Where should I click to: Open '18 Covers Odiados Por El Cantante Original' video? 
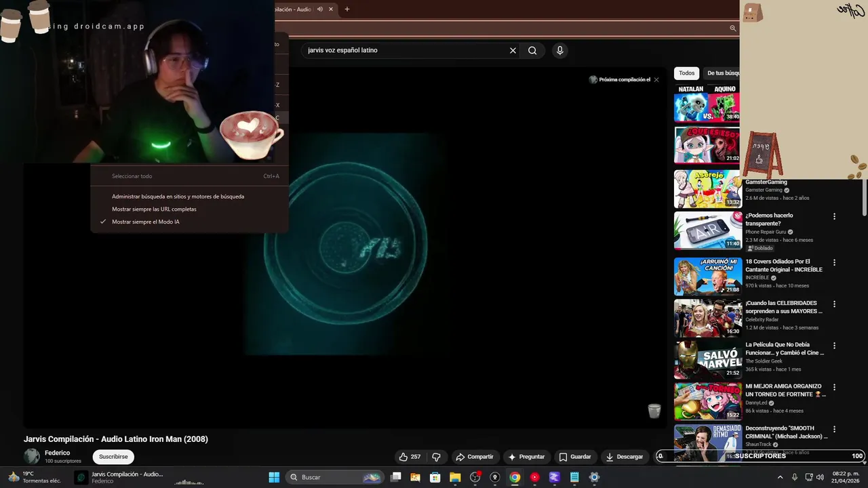tap(783, 265)
